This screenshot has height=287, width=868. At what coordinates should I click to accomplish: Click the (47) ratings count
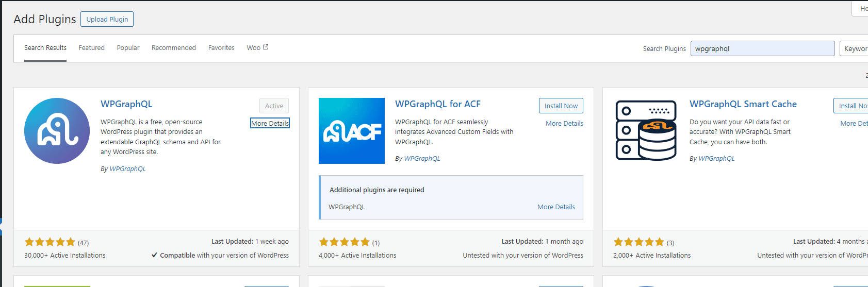tap(83, 243)
